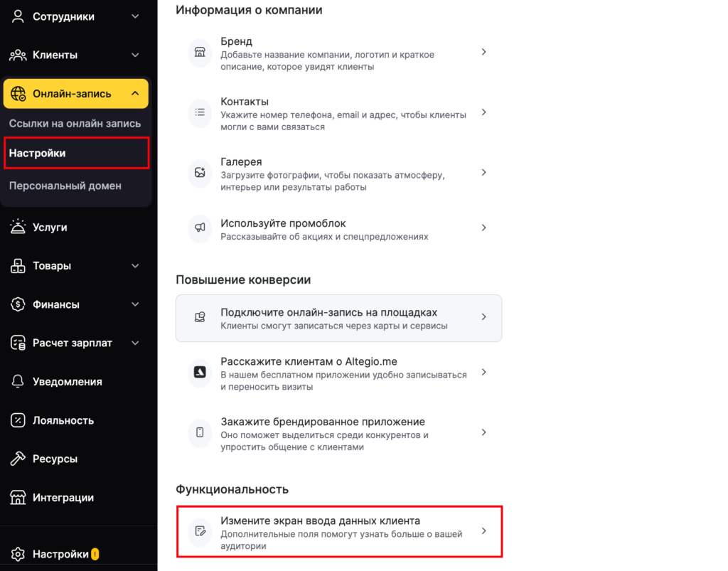Screen dimensions: 728x571
Task: Open Ссылки на онлайн запись submenu item
Action: [x=75, y=124]
